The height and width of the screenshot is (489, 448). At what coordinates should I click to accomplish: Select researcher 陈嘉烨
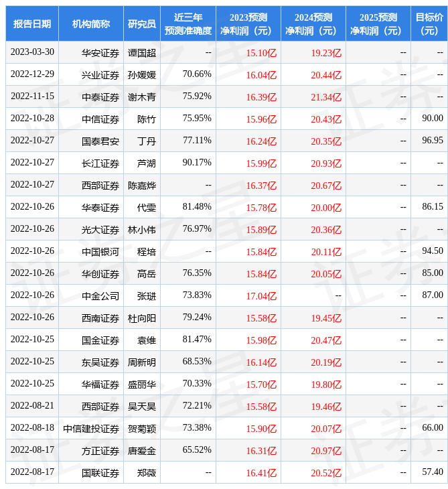point(142,186)
